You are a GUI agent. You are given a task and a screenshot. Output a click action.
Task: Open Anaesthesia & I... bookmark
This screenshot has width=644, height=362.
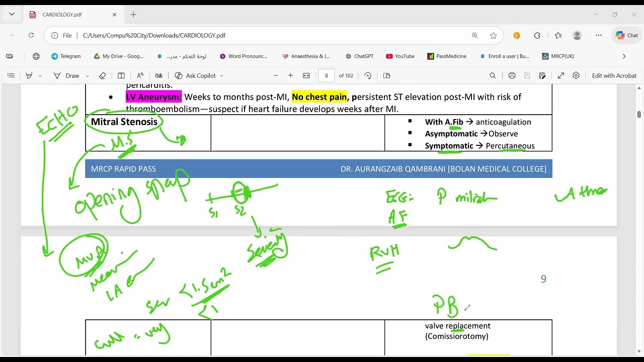(x=306, y=56)
